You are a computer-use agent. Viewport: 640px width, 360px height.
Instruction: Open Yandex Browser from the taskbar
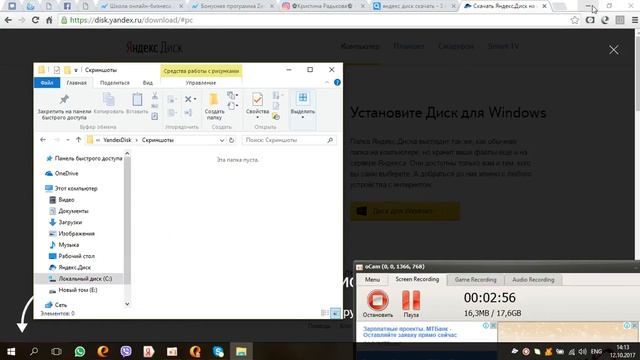(149, 351)
